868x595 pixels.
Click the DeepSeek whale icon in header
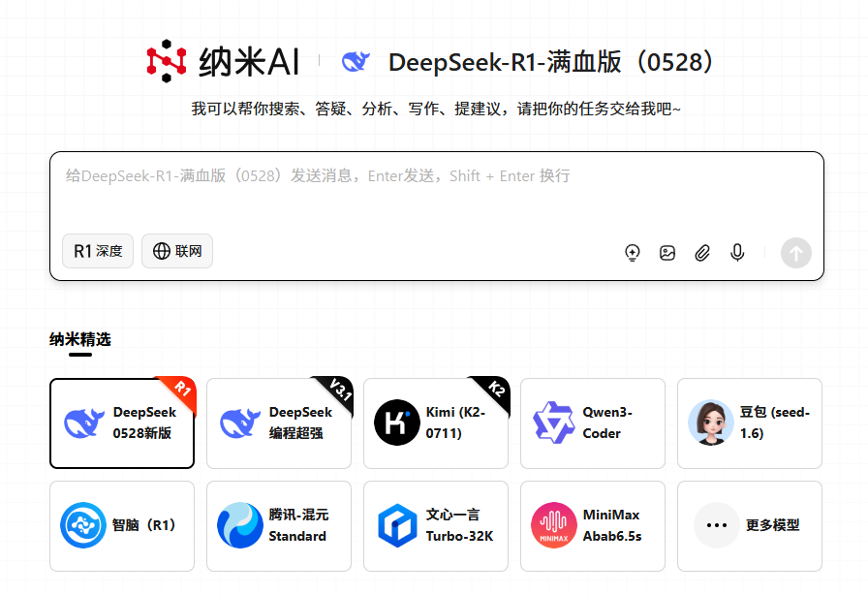click(356, 61)
